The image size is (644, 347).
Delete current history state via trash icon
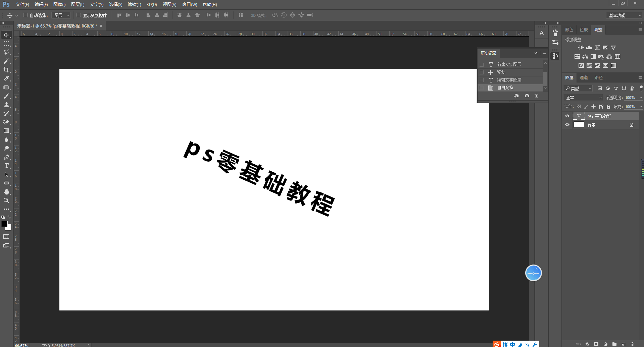click(x=536, y=96)
